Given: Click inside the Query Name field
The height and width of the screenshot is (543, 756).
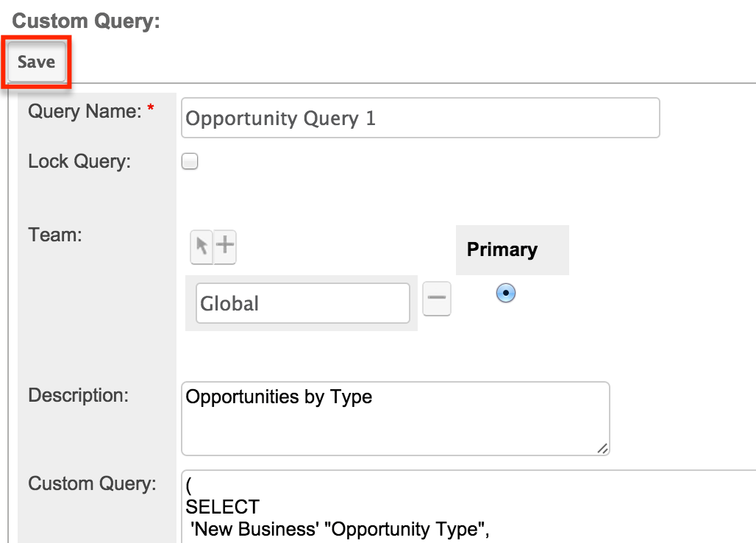Looking at the screenshot, I should pos(419,118).
